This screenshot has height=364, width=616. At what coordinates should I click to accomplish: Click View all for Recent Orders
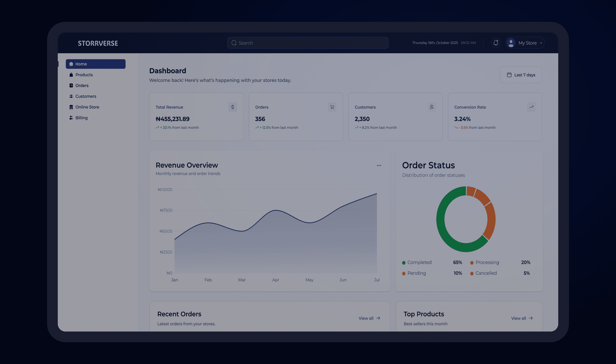[369, 318]
